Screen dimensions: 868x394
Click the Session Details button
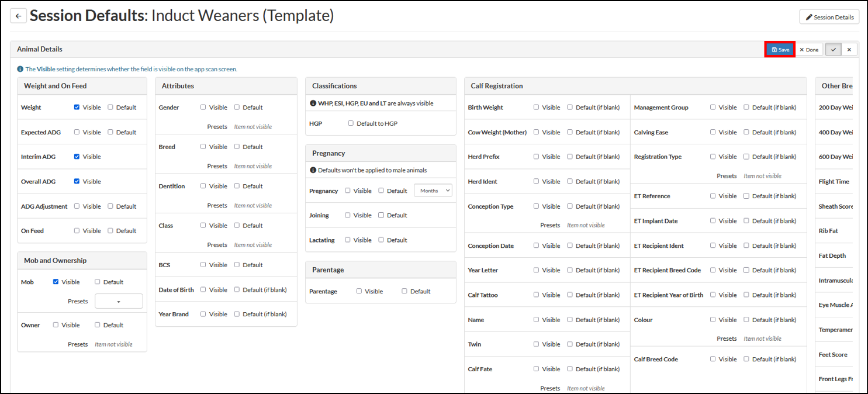point(829,17)
